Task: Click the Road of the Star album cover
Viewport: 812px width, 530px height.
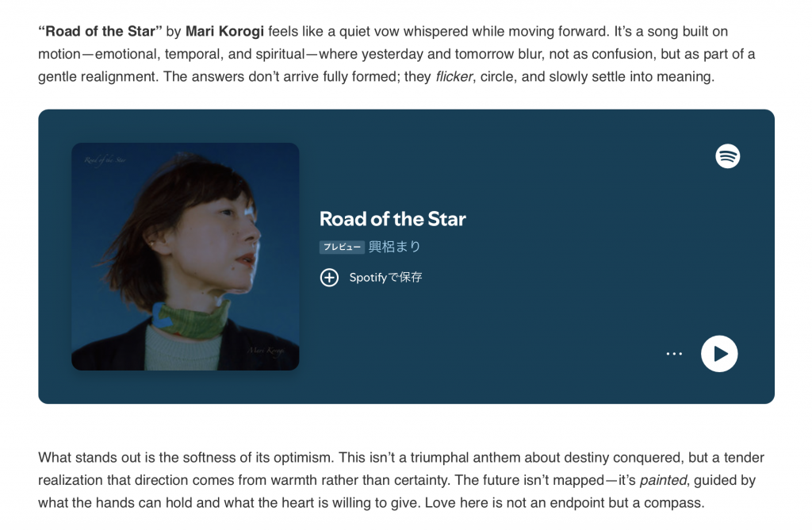Action: (185, 256)
